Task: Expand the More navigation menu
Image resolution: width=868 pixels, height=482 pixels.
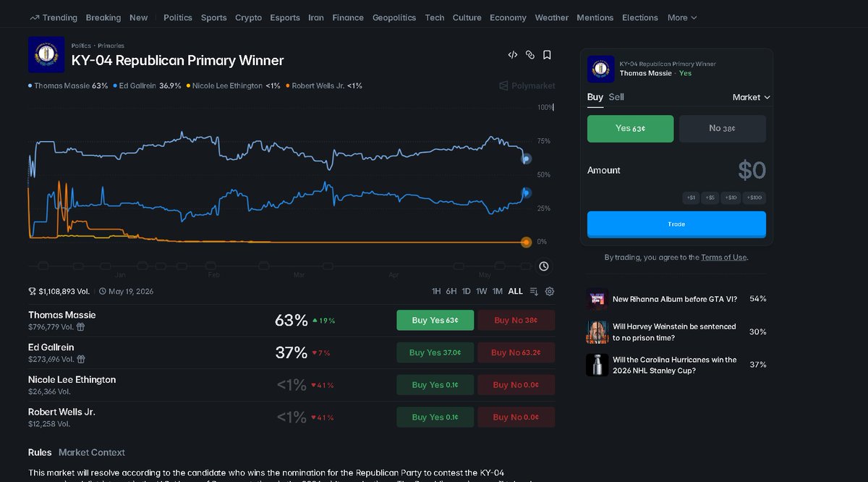Action: pos(682,17)
